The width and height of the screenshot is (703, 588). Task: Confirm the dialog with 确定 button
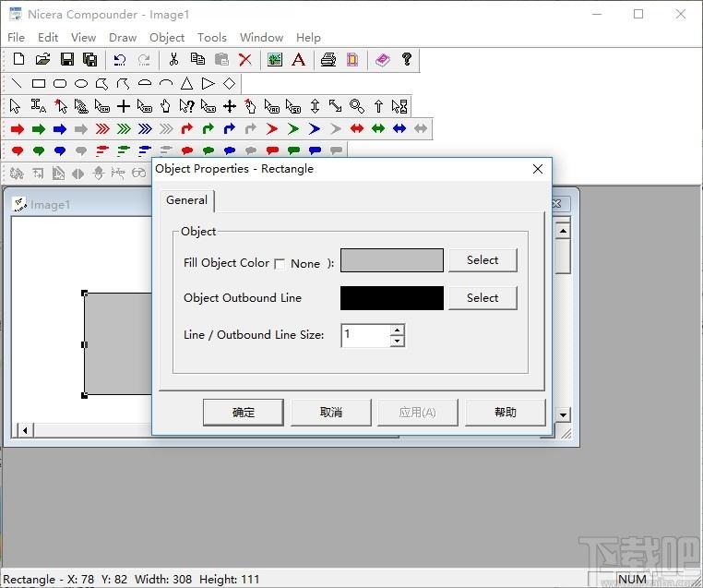coord(244,413)
